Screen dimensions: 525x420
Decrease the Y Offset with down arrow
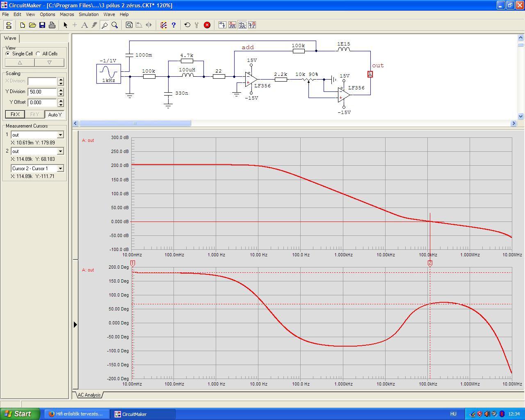click(61, 105)
